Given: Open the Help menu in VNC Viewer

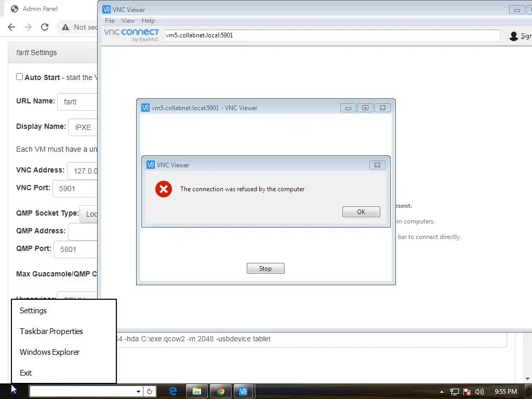Looking at the screenshot, I should tap(148, 21).
